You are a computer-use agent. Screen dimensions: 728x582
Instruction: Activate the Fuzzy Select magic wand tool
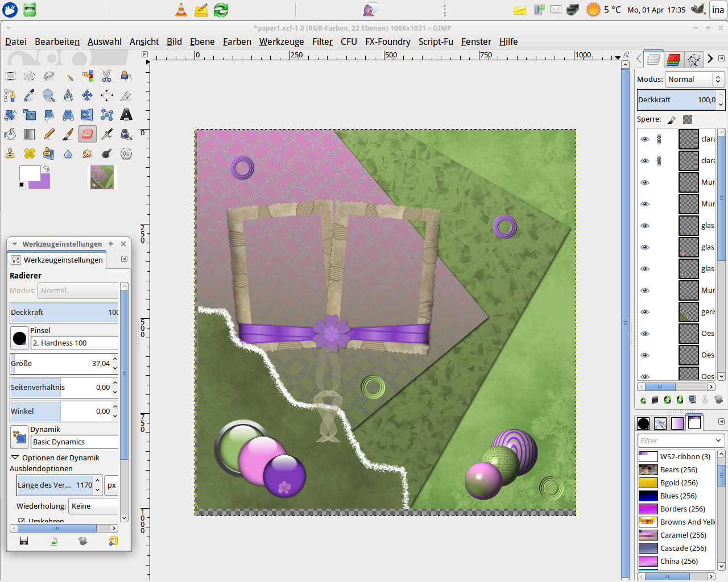tap(68, 76)
